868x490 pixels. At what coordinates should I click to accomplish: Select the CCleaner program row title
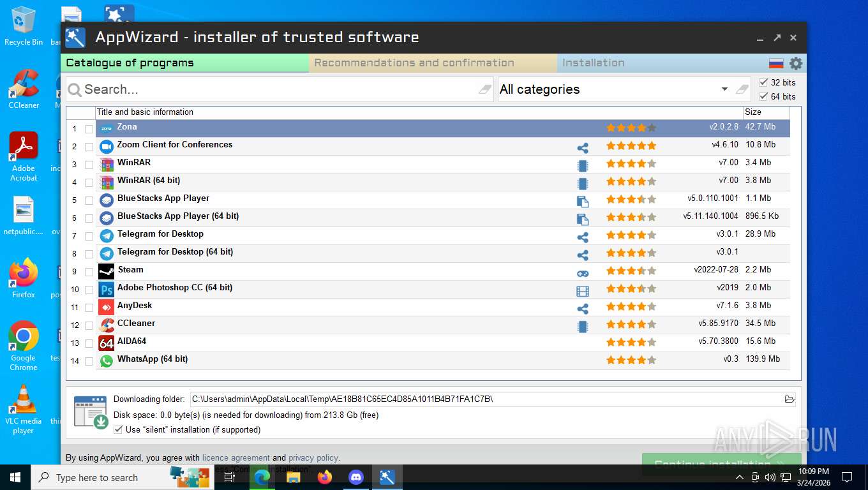pyautogui.click(x=136, y=323)
